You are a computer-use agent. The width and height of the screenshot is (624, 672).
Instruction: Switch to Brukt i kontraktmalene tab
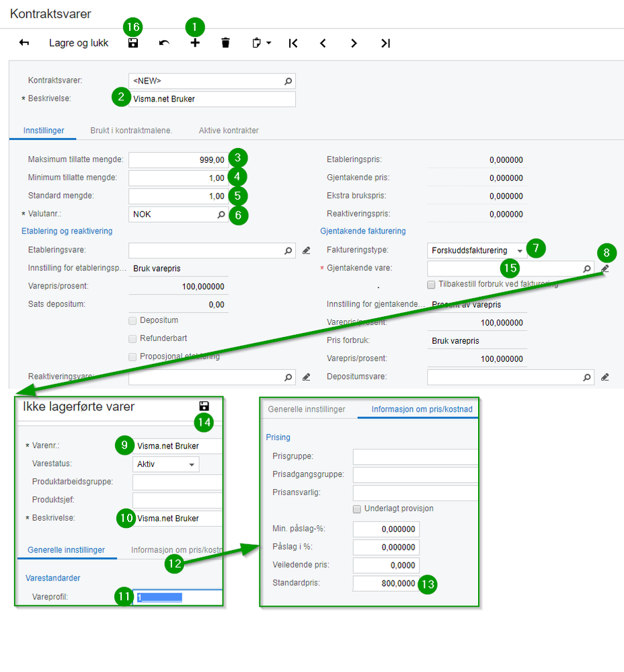131,130
